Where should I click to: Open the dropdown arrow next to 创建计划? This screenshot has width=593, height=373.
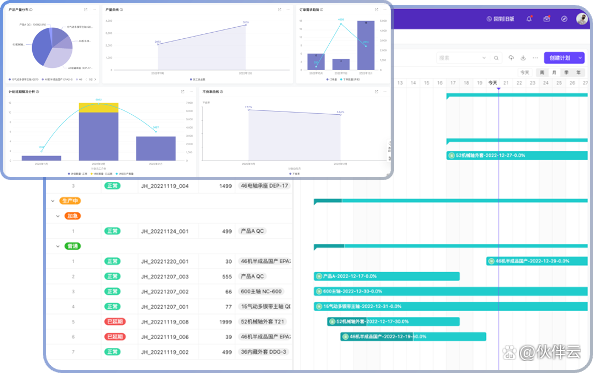(x=580, y=58)
